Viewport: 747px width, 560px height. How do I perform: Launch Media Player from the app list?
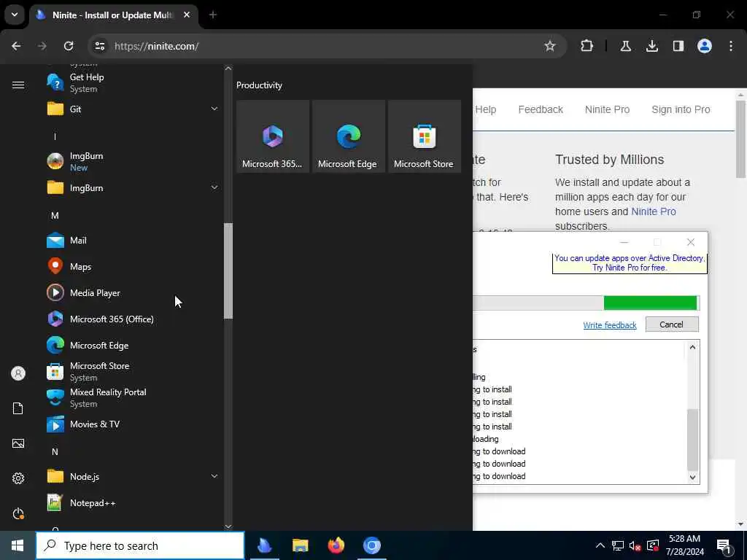[x=132, y=293]
